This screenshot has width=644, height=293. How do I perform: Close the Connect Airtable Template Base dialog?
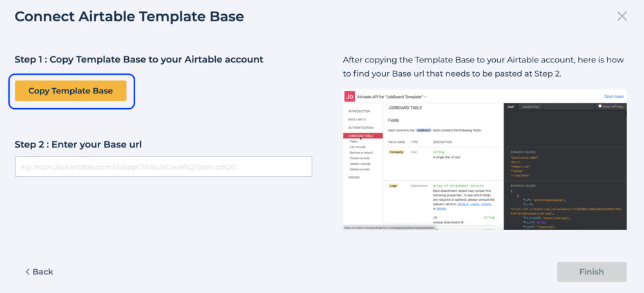point(622,17)
